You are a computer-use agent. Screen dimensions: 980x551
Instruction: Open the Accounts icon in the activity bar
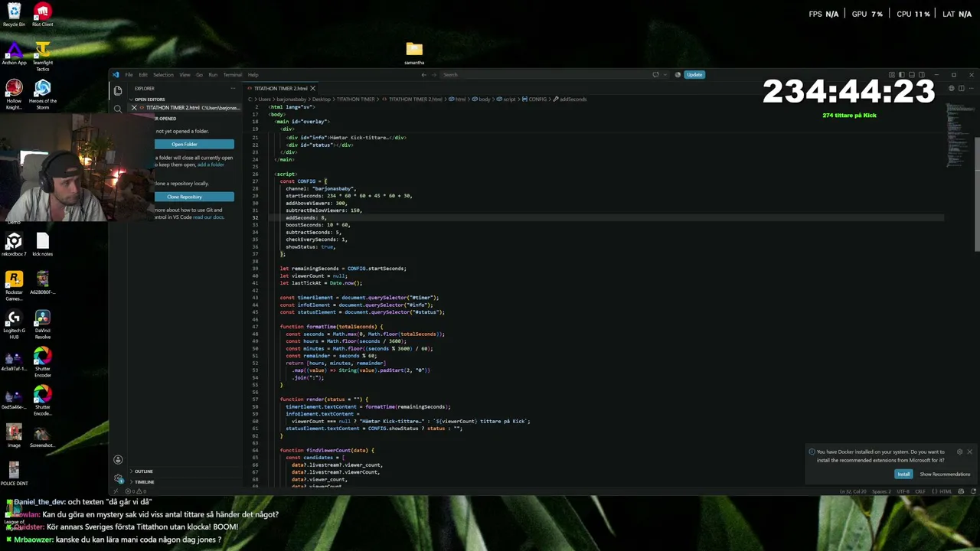(118, 460)
